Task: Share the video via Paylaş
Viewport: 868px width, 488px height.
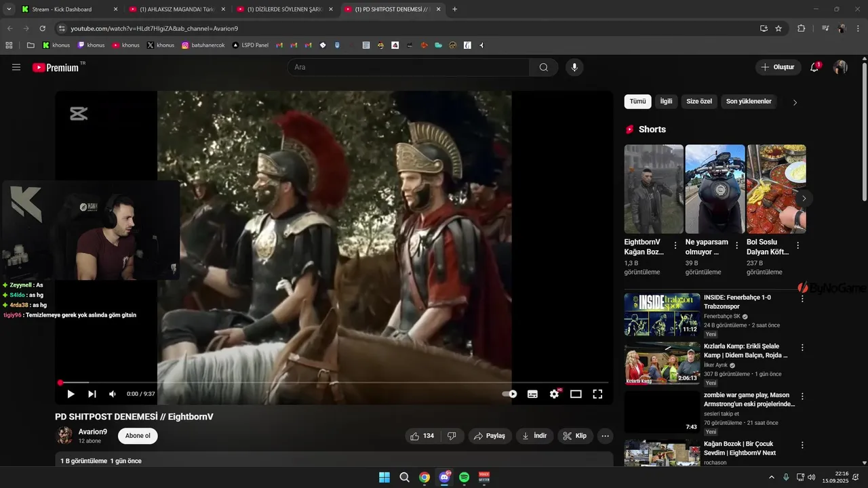Action: point(490,436)
